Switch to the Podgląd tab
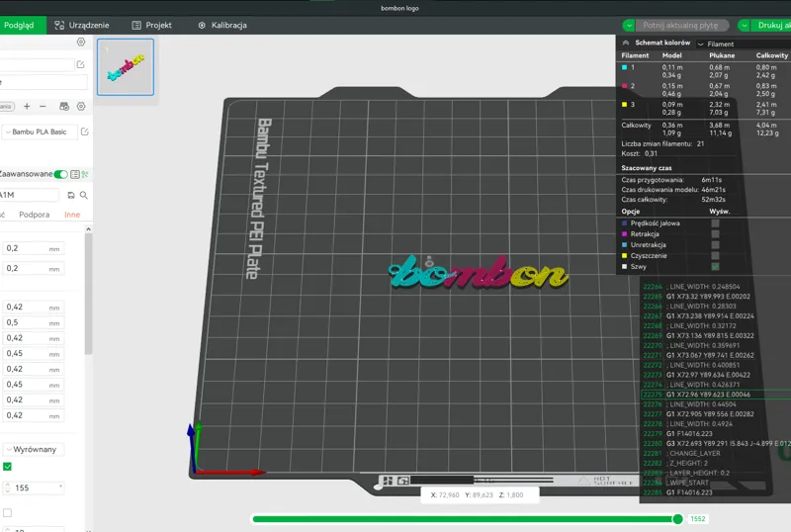The image size is (791, 532). pos(20,26)
